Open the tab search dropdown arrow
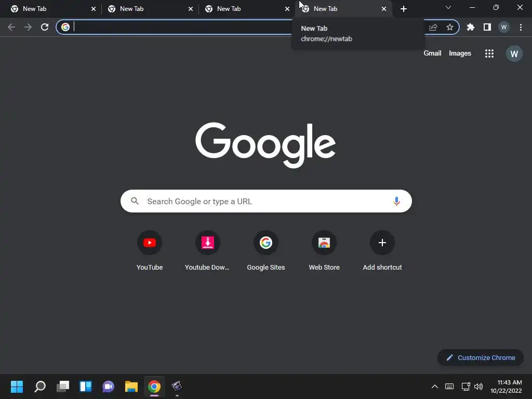The height and width of the screenshot is (399, 532). tap(448, 7)
